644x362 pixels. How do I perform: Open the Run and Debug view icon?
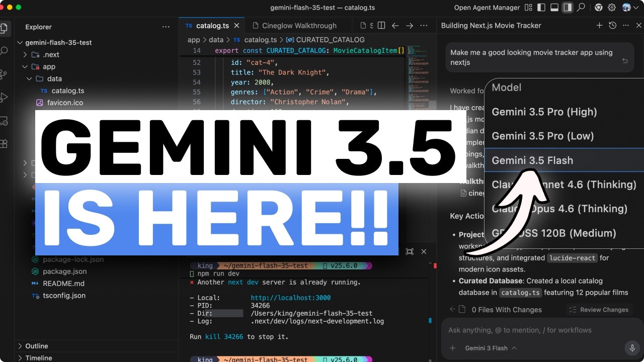click(4, 98)
